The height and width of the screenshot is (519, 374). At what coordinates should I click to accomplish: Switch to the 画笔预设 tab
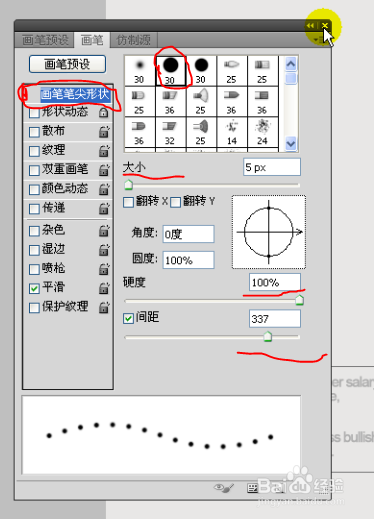45,40
